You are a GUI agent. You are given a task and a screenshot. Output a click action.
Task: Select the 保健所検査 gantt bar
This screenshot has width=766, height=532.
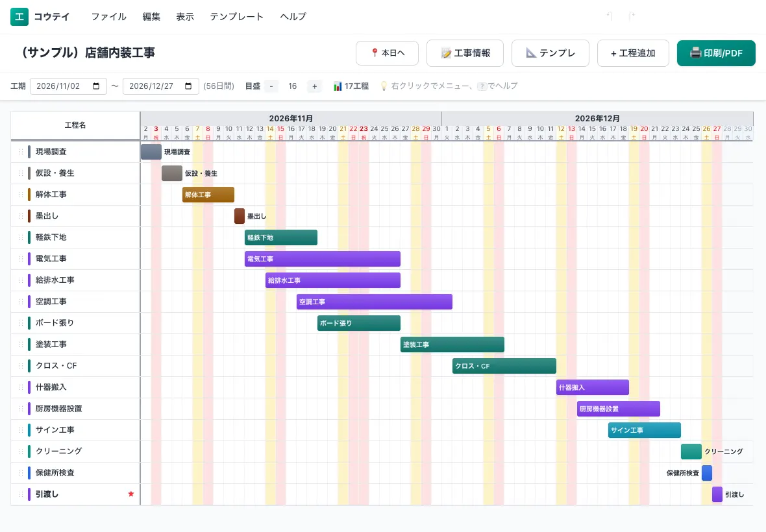coord(707,473)
